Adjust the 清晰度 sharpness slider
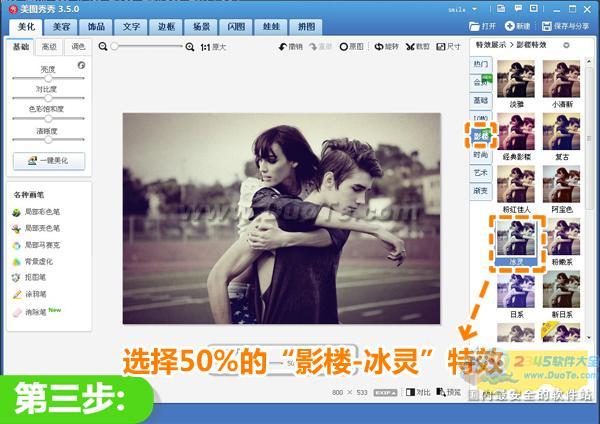This screenshot has height=424, width=600. tap(48, 140)
